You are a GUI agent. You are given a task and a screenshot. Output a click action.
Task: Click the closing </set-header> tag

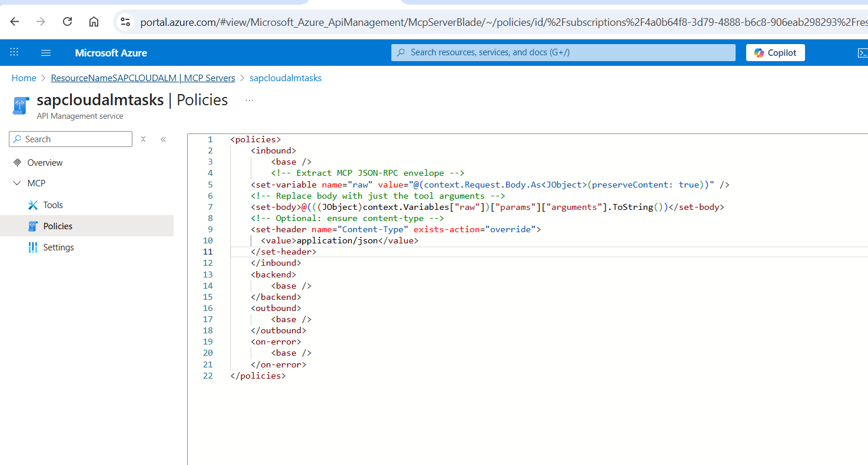[284, 252]
